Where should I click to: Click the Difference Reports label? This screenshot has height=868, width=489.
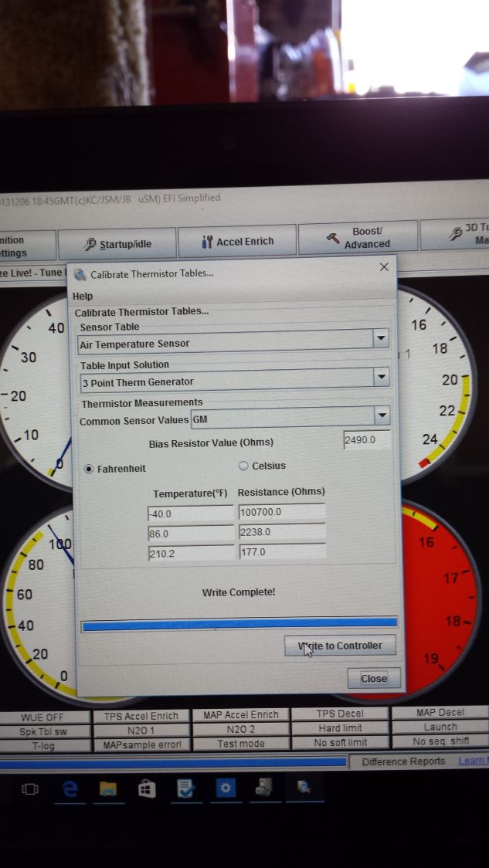pos(403,761)
